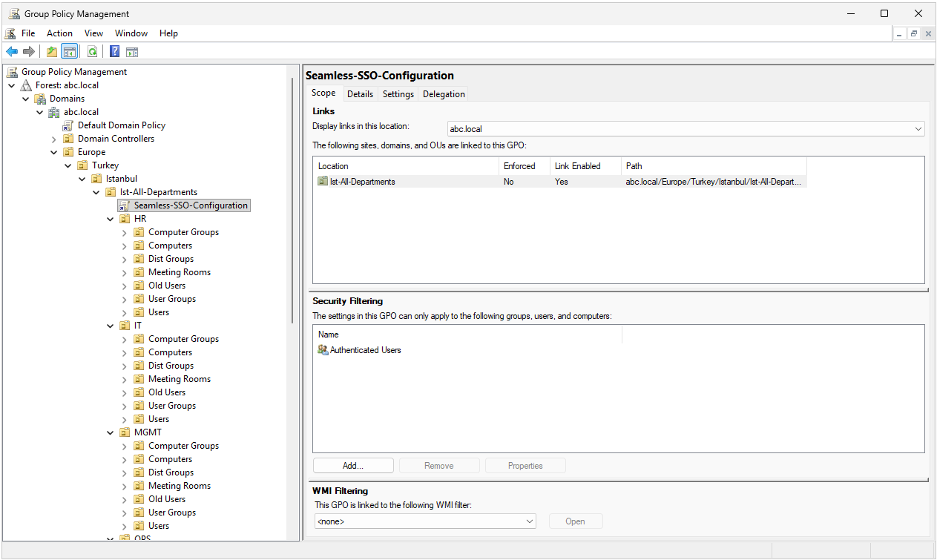This screenshot has width=937, height=560.
Task: Collapse the Europe OU node
Action: coord(54,152)
